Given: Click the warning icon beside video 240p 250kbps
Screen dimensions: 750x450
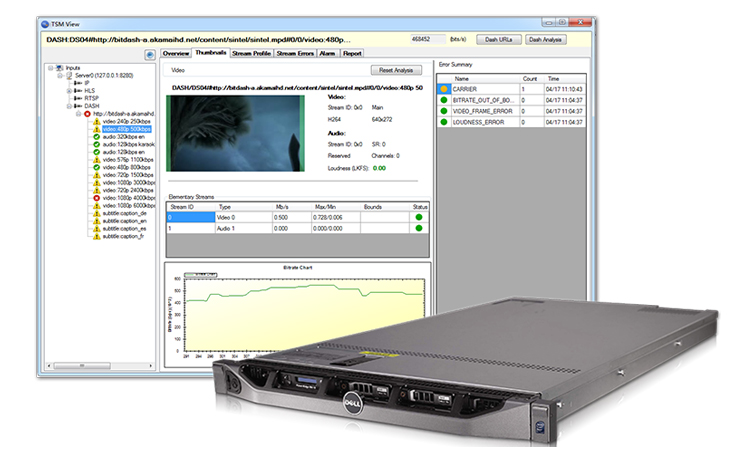Looking at the screenshot, I should click(97, 121).
